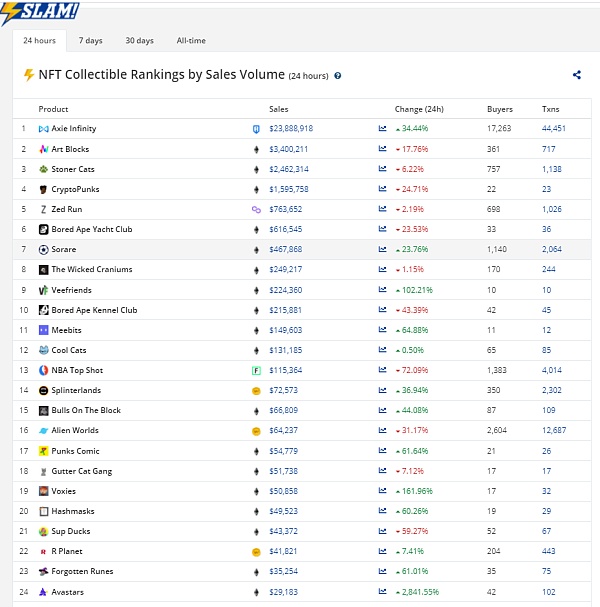Open Avastars chart icon
Viewport: 600px width, 607px height.
click(x=382, y=592)
